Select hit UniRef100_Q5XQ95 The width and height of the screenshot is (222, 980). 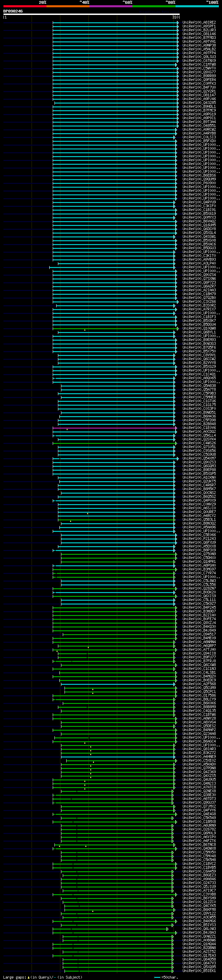point(199,967)
